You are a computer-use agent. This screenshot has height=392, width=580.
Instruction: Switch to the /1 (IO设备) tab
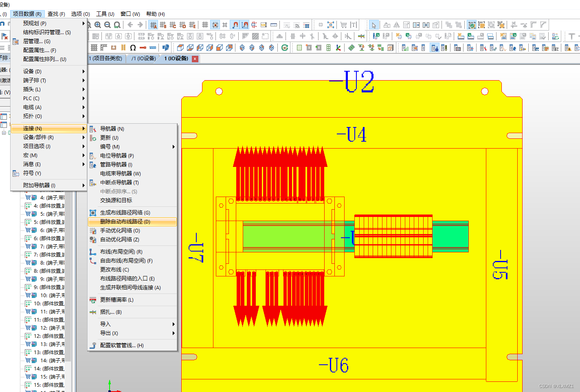coord(143,59)
